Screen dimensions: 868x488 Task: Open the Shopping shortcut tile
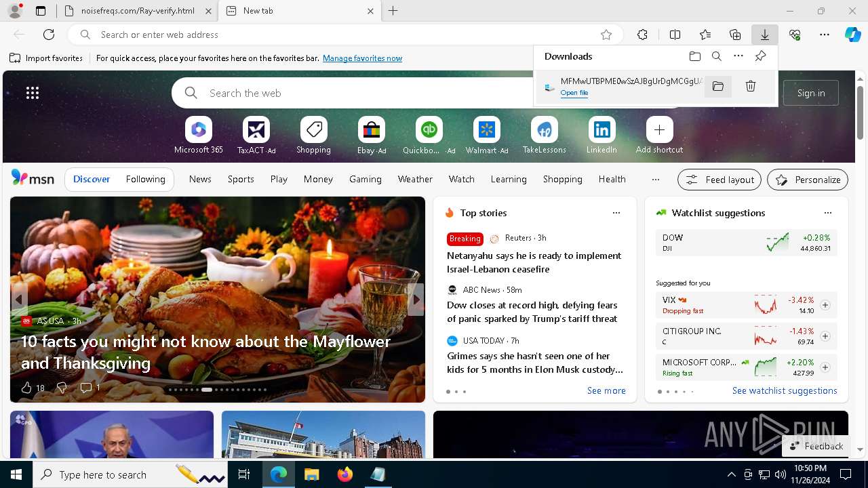tap(313, 136)
